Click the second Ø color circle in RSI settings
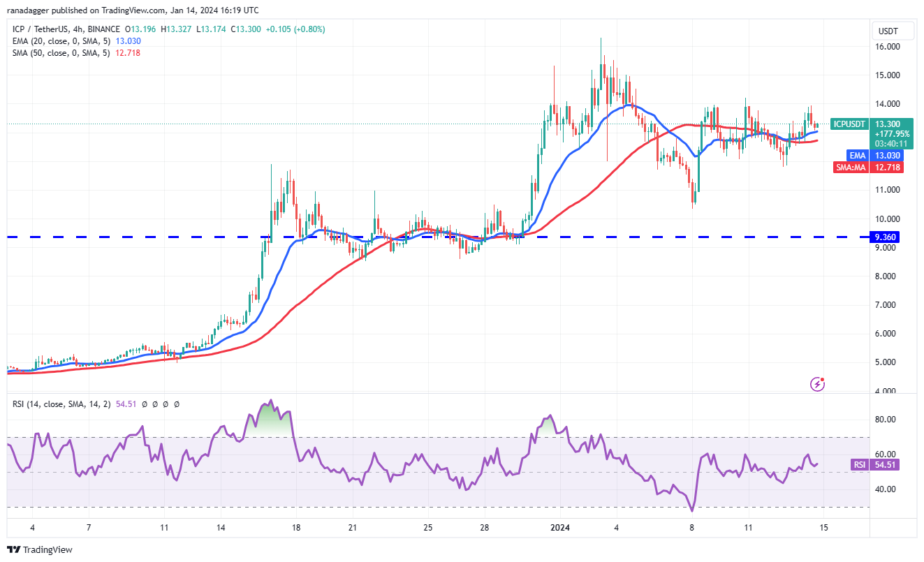 tap(155, 404)
